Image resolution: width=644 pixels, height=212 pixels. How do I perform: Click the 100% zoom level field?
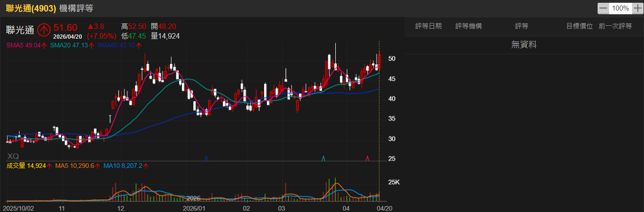pos(620,8)
